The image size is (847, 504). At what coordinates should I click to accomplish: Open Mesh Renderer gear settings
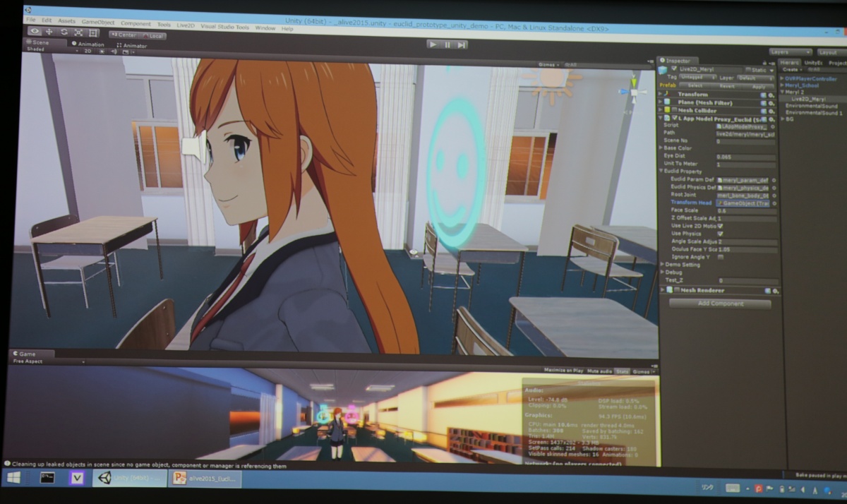775,290
